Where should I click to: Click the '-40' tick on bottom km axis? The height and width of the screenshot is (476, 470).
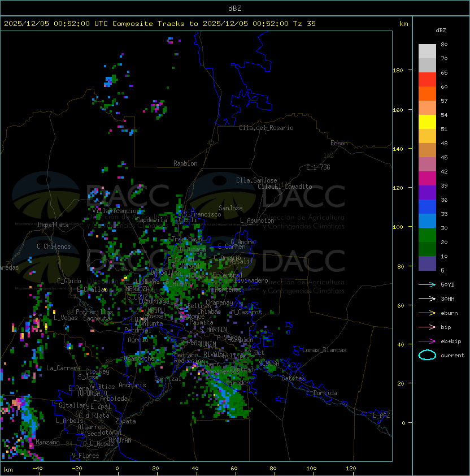coord(38,469)
